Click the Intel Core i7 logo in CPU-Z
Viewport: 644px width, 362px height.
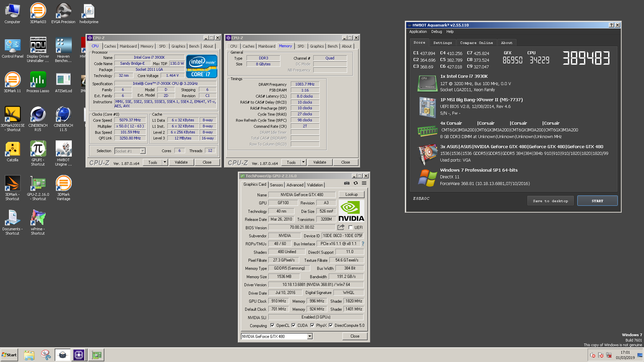[x=202, y=66]
